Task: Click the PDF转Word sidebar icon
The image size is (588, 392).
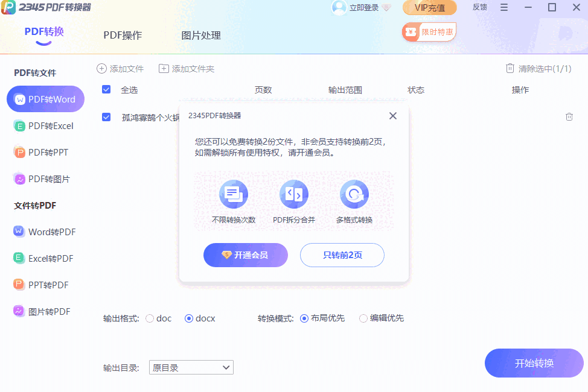Action: tap(20, 100)
